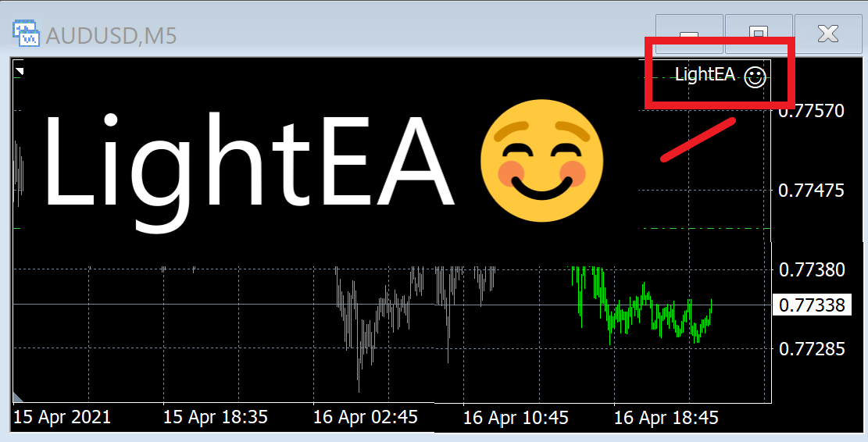Minimize the AUDUSD,M5 chart window
Viewport: 868px width, 442px height.
(689, 34)
